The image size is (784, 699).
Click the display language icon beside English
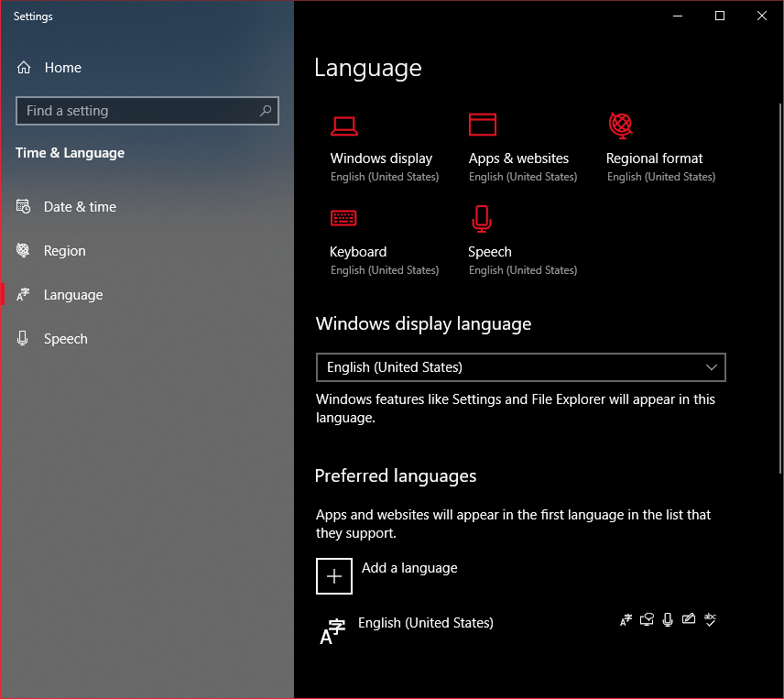626,619
